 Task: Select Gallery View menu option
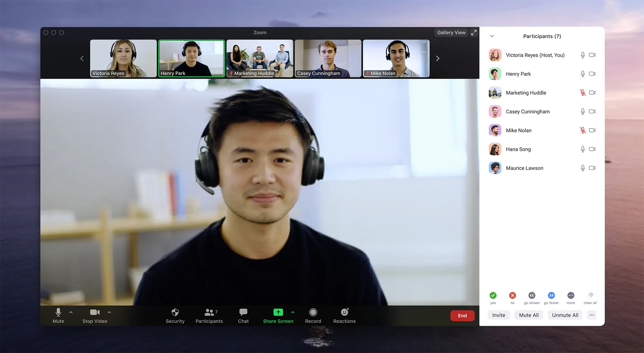[x=451, y=32]
